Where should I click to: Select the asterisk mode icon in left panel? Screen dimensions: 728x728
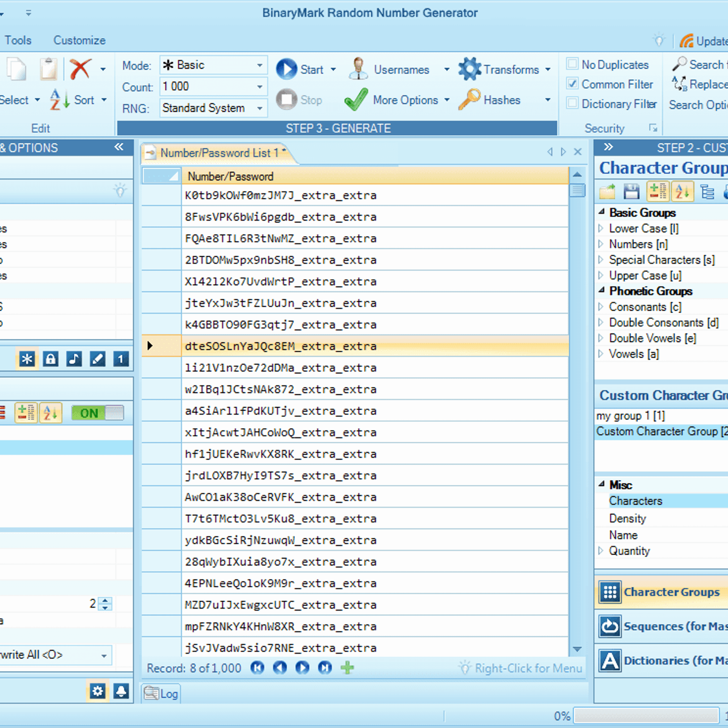tap(27, 359)
